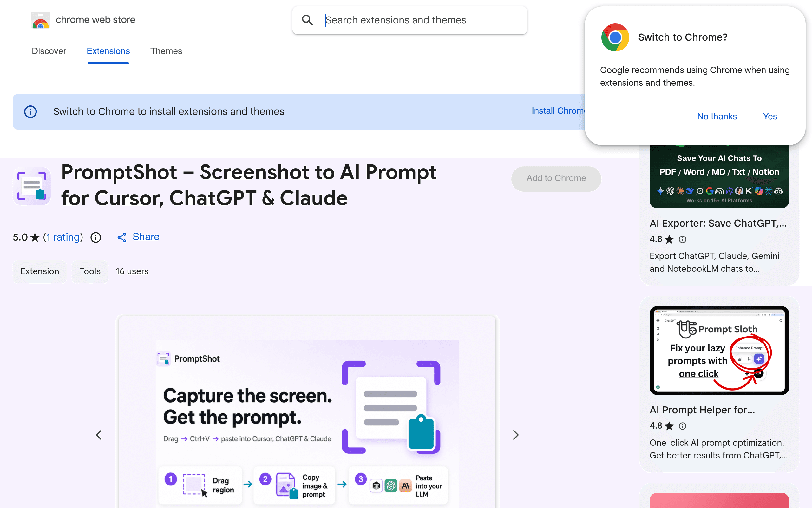Click the Add to Chrome button
Image resolution: width=812 pixels, height=508 pixels.
pos(556,178)
